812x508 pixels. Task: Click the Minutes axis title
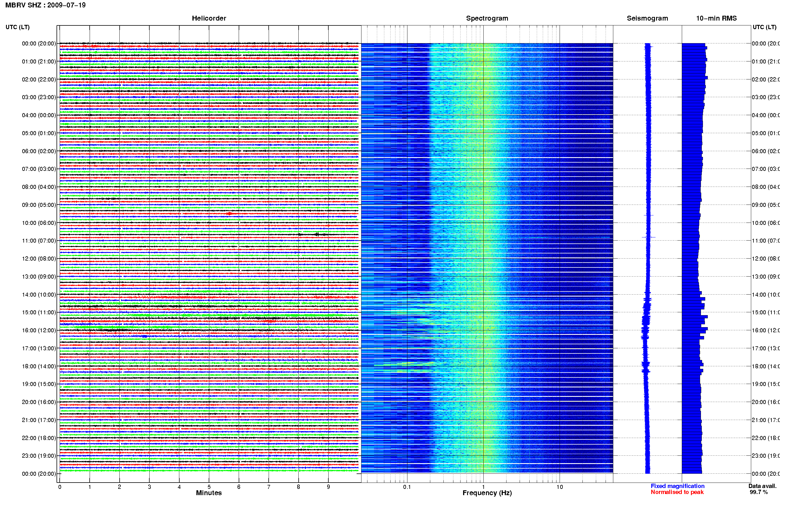(209, 493)
